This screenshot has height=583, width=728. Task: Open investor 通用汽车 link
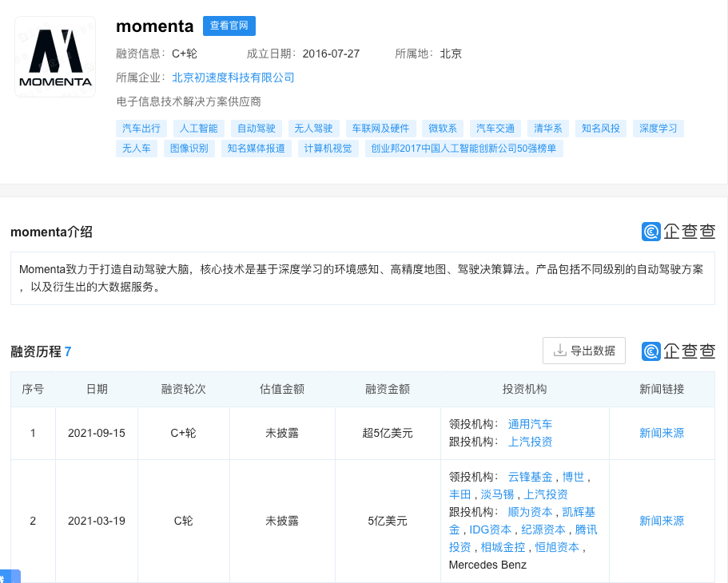pos(530,424)
